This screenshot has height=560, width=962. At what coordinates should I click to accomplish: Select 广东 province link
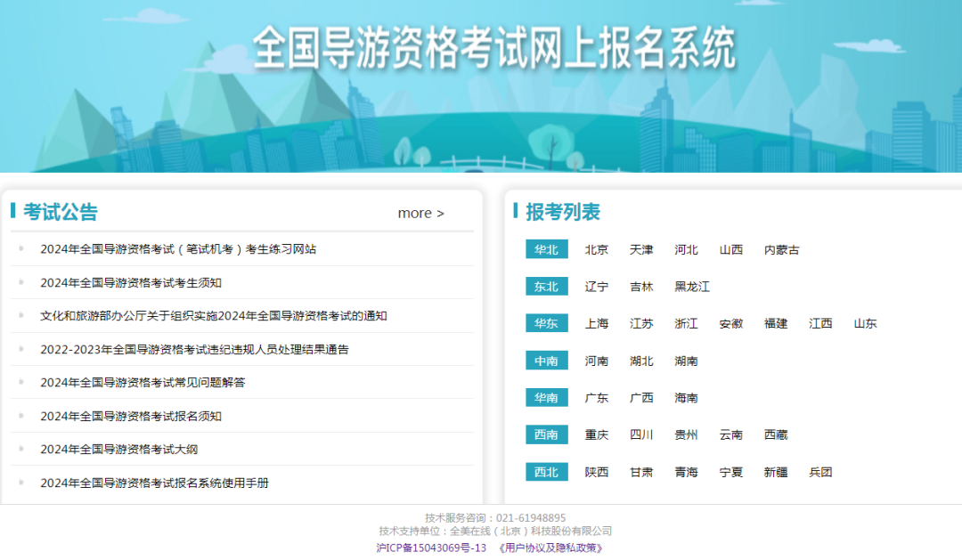(597, 398)
